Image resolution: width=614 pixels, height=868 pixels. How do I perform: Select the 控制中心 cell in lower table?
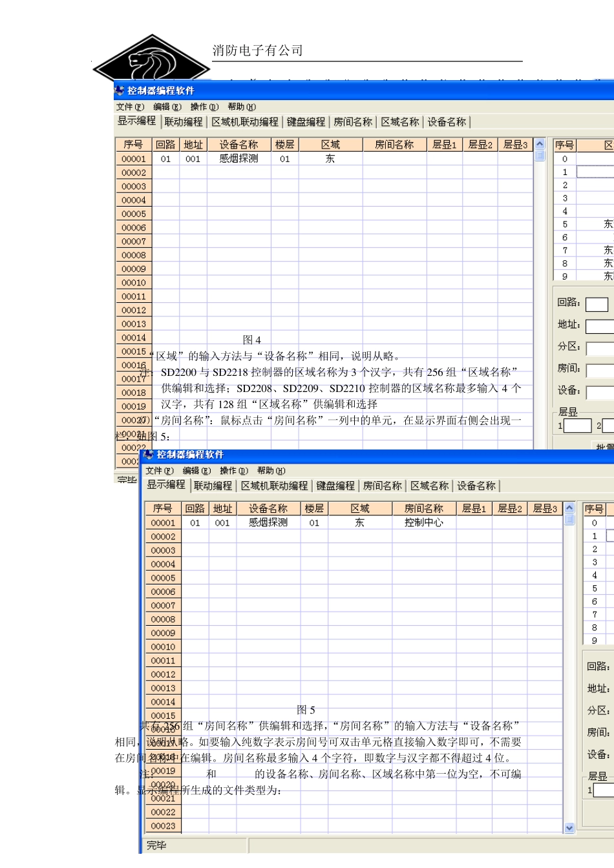point(424,522)
